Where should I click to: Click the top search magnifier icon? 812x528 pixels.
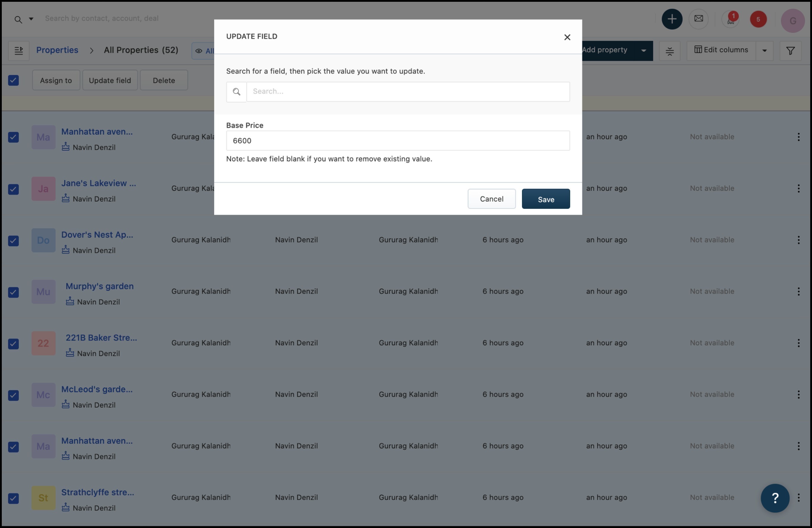click(x=18, y=20)
